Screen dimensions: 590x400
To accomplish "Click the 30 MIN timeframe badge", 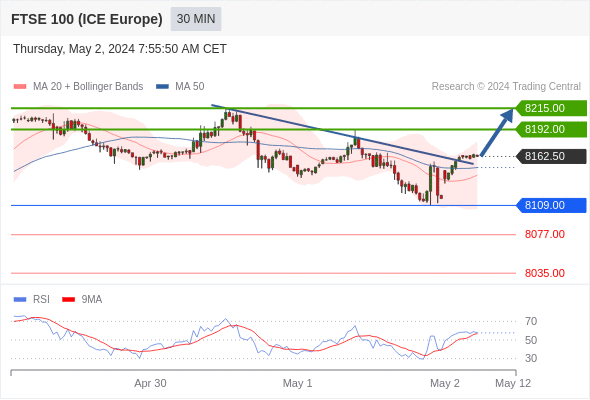I will coord(196,19).
